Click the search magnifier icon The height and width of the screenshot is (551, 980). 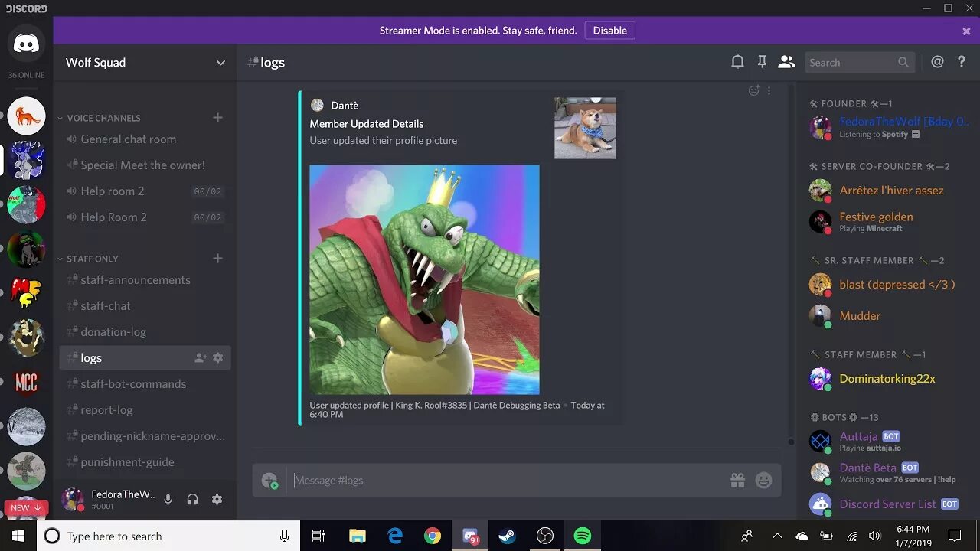[x=903, y=63]
